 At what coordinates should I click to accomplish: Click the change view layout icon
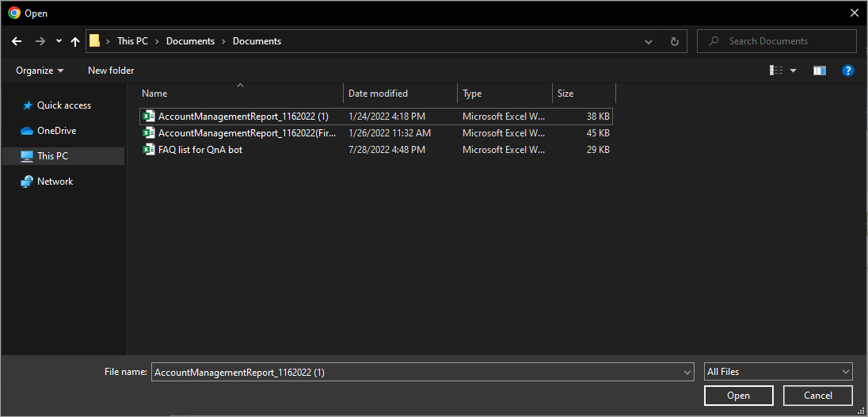pyautogui.click(x=776, y=71)
